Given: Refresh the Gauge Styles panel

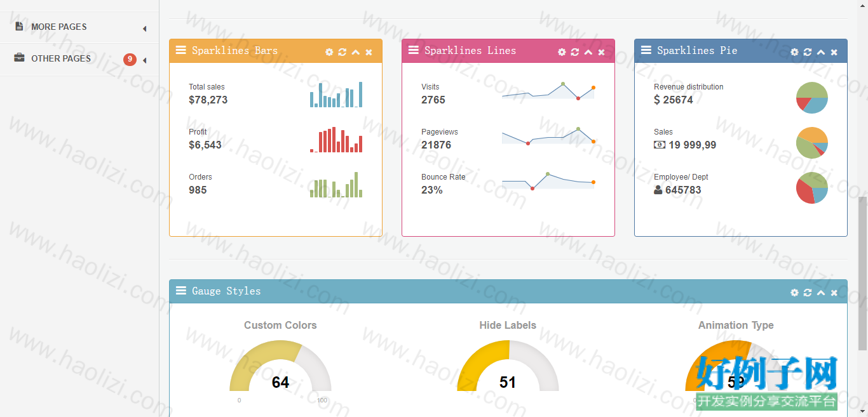Looking at the screenshot, I should [808, 293].
